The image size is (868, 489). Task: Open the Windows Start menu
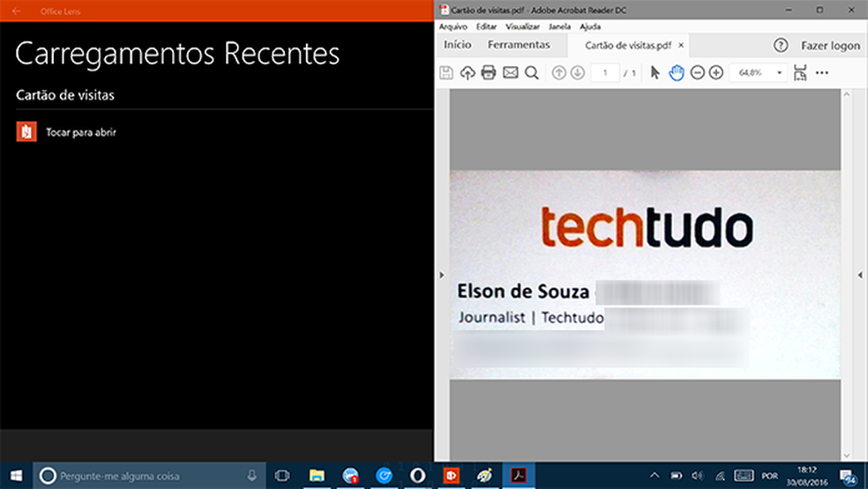[16, 476]
